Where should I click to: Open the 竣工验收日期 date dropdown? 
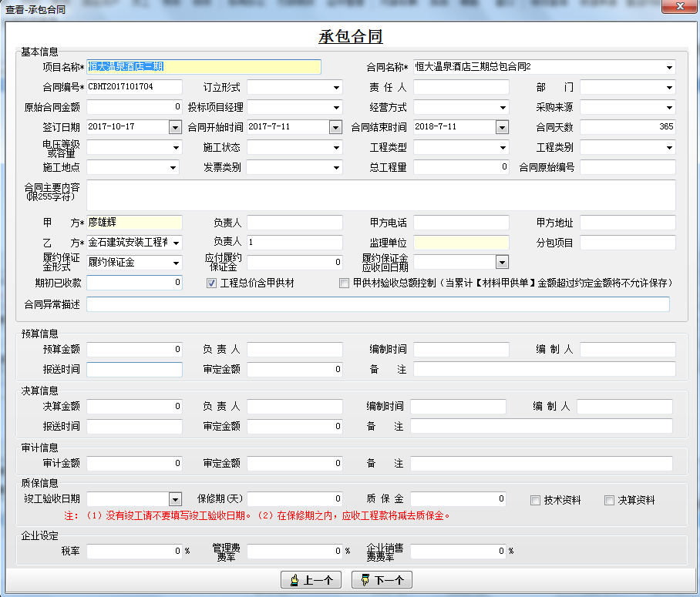pyautogui.click(x=175, y=499)
